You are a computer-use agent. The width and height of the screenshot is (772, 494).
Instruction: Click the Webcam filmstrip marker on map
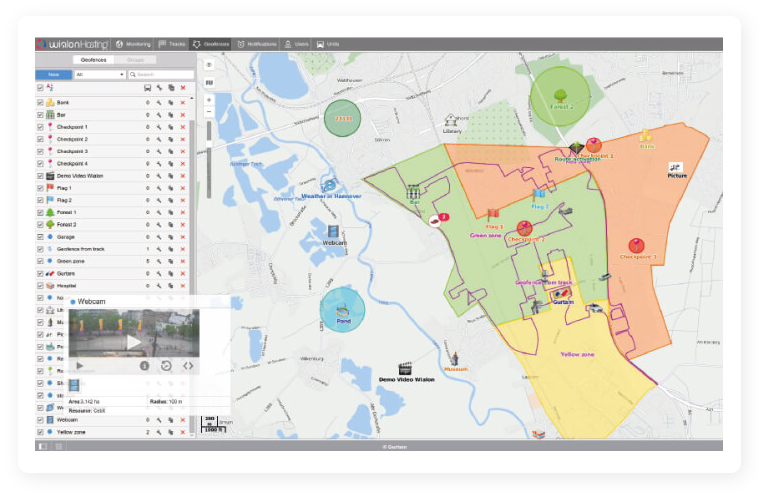333,231
